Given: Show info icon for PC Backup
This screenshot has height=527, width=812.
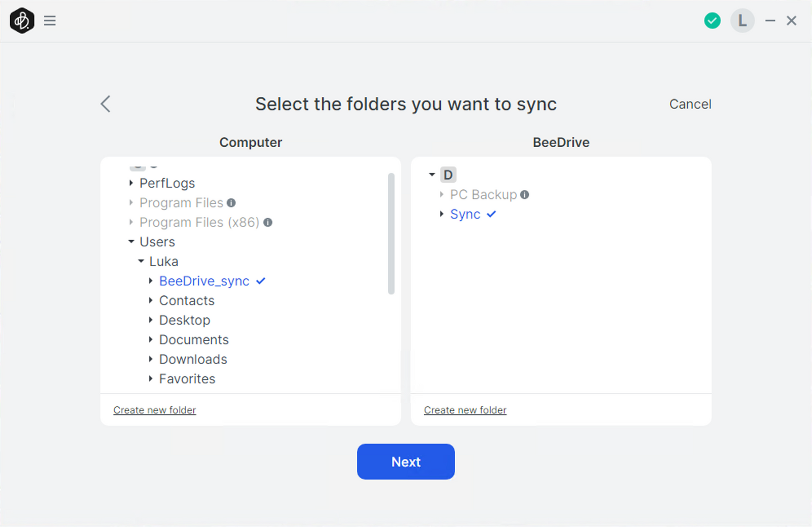Looking at the screenshot, I should [x=525, y=194].
